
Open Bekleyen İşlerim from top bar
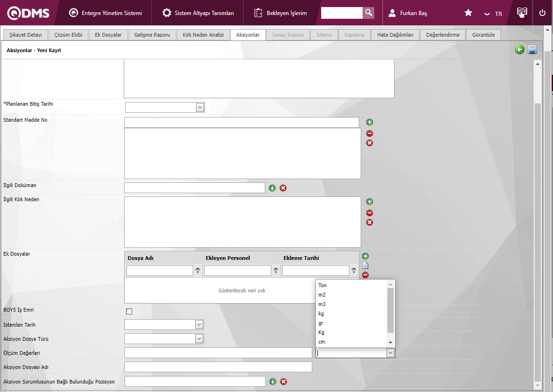(x=281, y=13)
